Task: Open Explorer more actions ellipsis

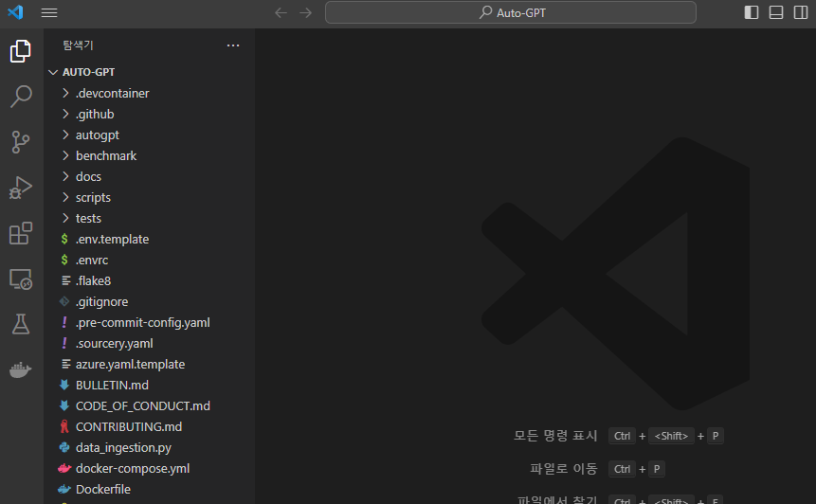Action: click(x=233, y=45)
